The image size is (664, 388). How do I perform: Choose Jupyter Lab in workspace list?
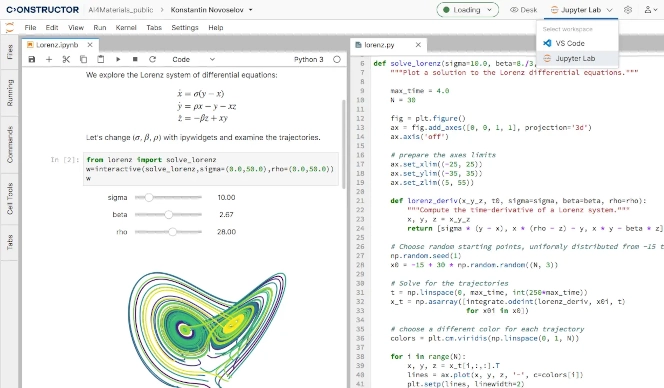click(577, 58)
